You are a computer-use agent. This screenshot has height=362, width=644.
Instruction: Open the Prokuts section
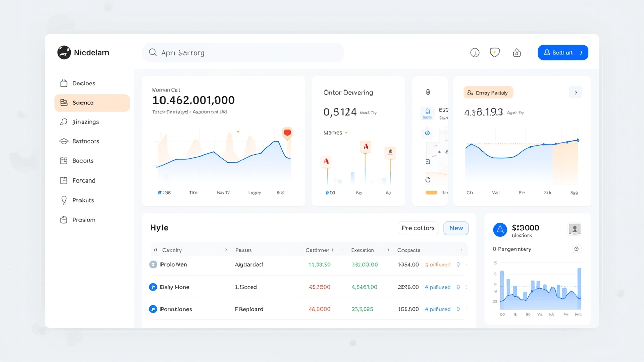click(x=83, y=200)
